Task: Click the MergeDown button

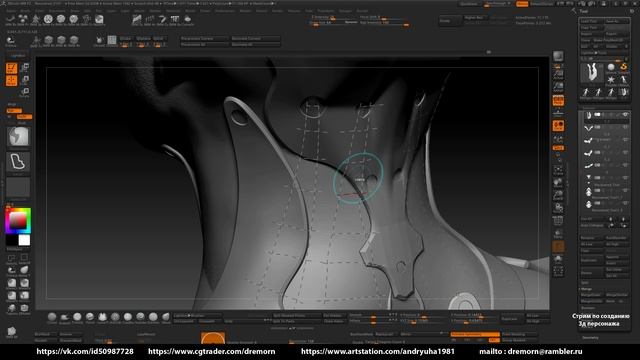Action: [592, 295]
